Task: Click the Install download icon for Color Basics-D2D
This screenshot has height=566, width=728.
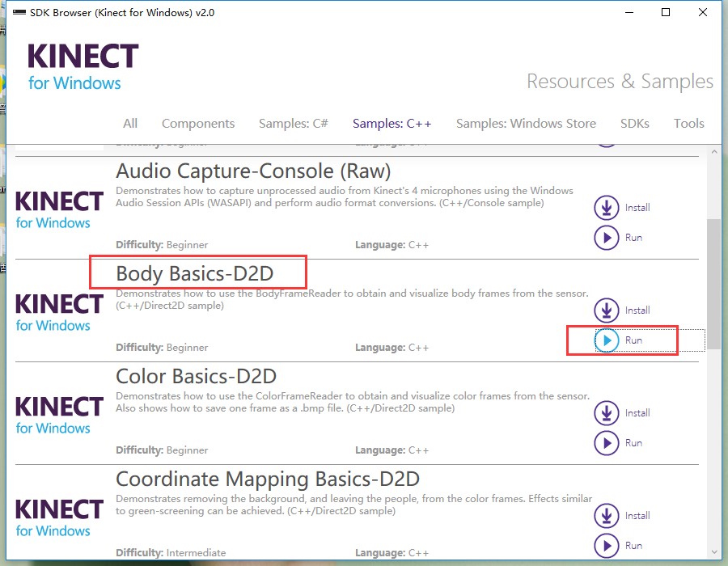Action: pos(607,413)
